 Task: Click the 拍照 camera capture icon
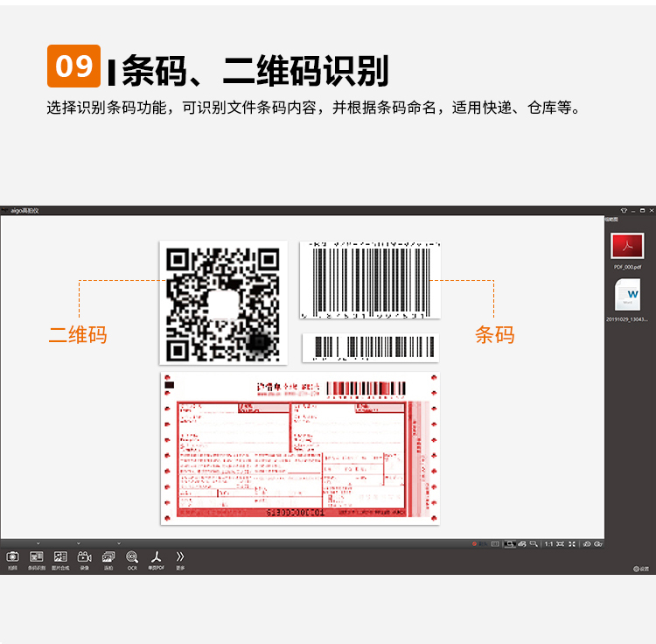12,556
